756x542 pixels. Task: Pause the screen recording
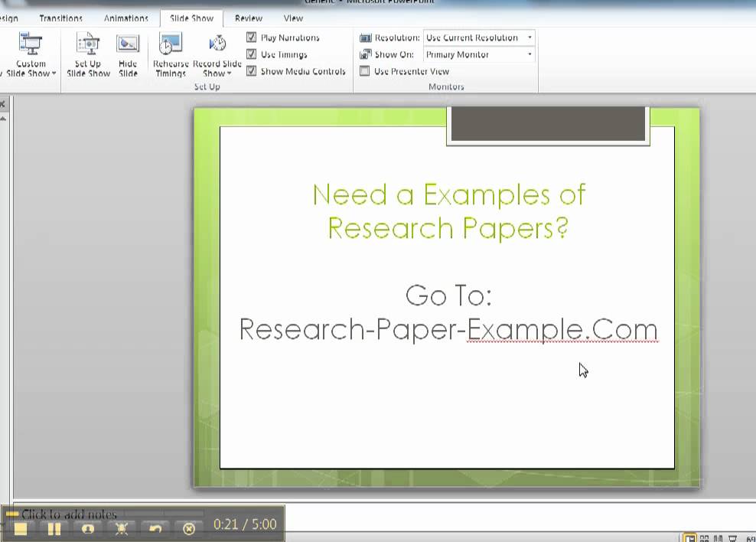[x=54, y=529]
